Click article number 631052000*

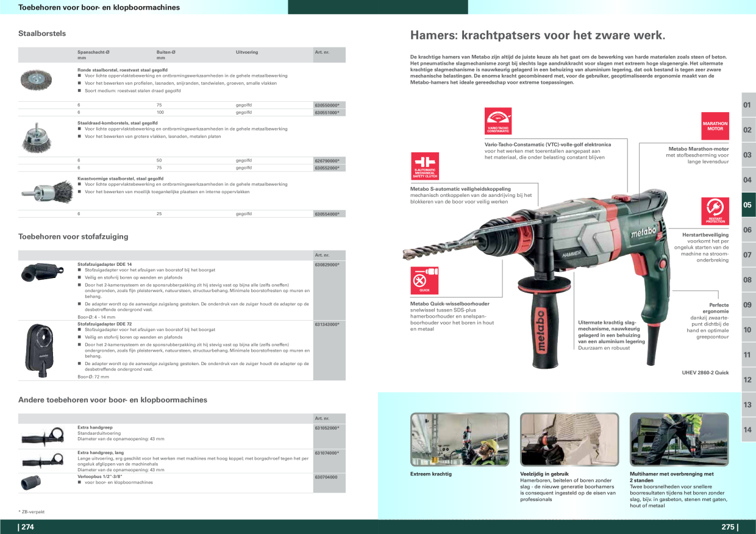(327, 428)
